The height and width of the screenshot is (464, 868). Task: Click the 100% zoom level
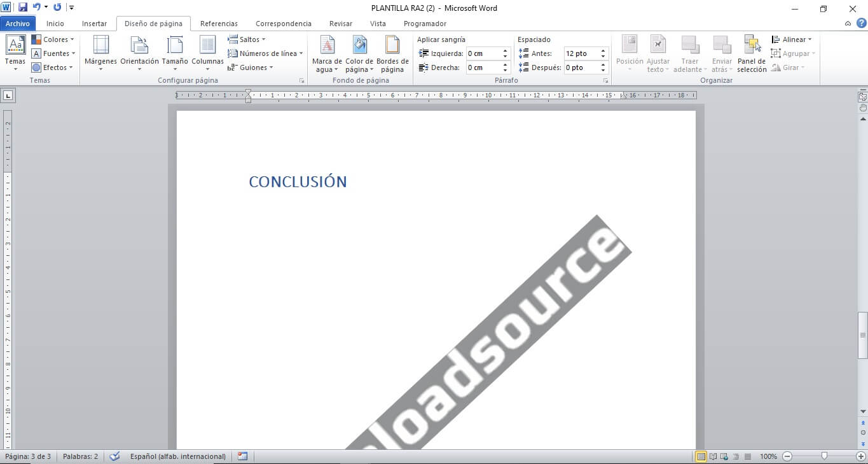(768, 456)
